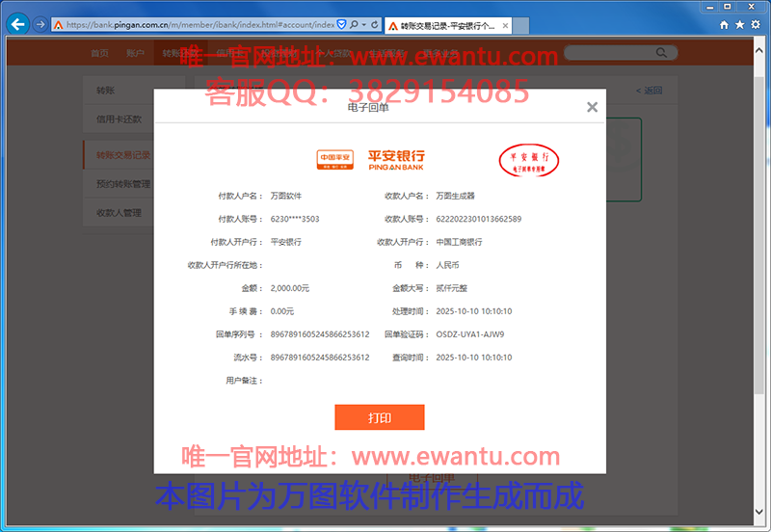Screen dimensions: 771x532
Task: Click the browser forward arrow button
Action: pos(40,24)
